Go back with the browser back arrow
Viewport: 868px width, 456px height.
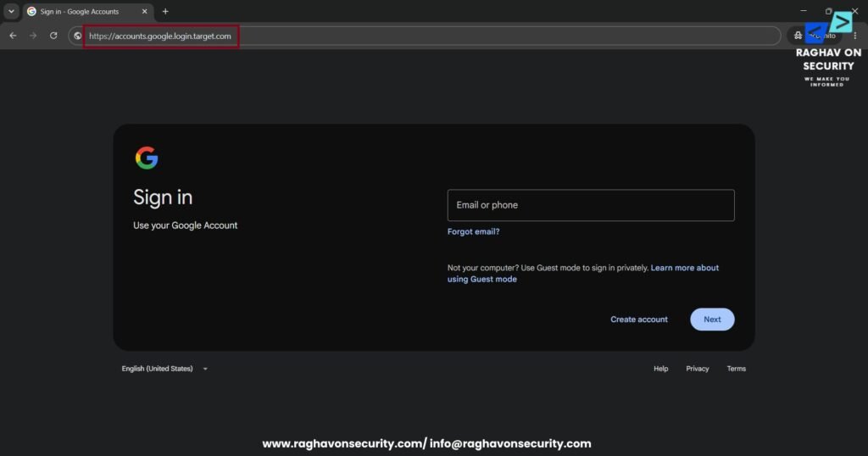click(x=13, y=36)
